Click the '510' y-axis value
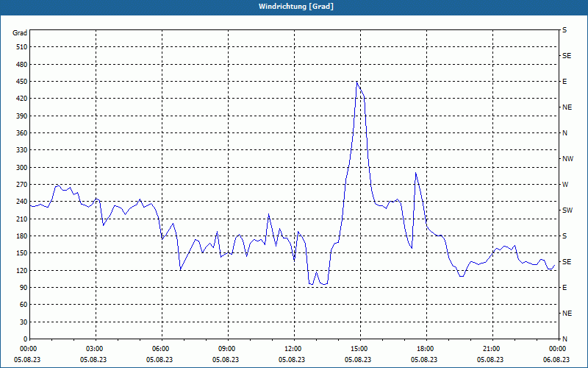Screen dimensions: 588x368 tap(22, 47)
